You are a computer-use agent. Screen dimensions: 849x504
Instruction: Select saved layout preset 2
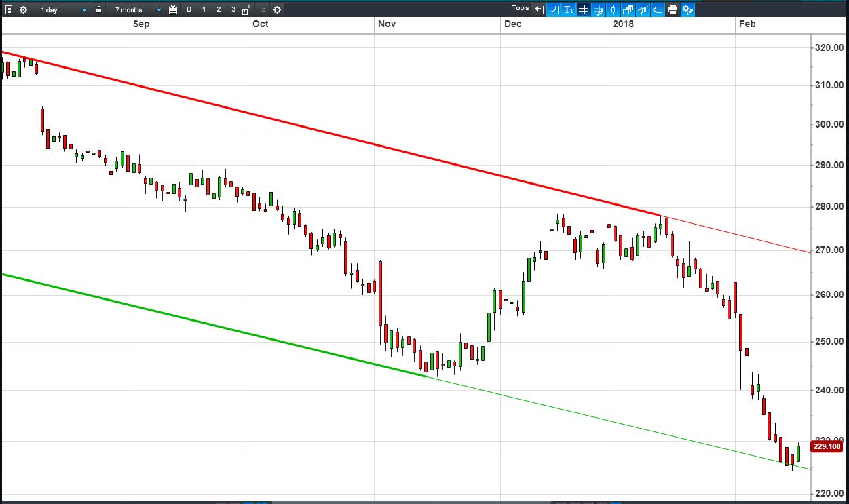point(219,9)
